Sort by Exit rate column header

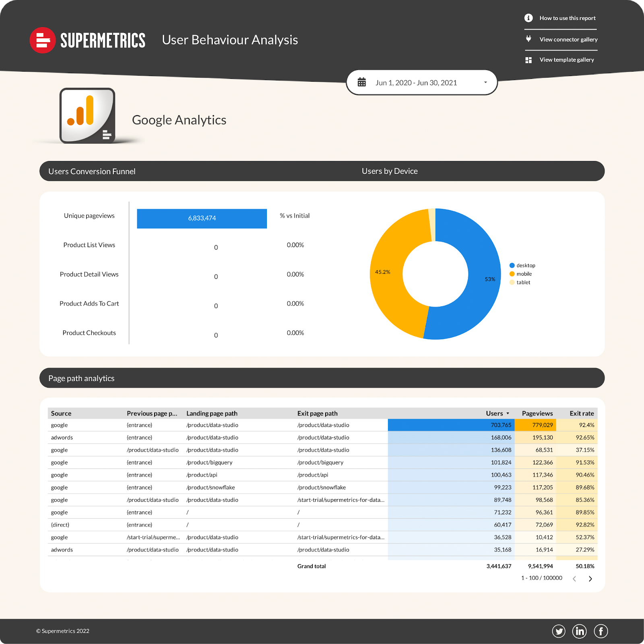coord(581,413)
